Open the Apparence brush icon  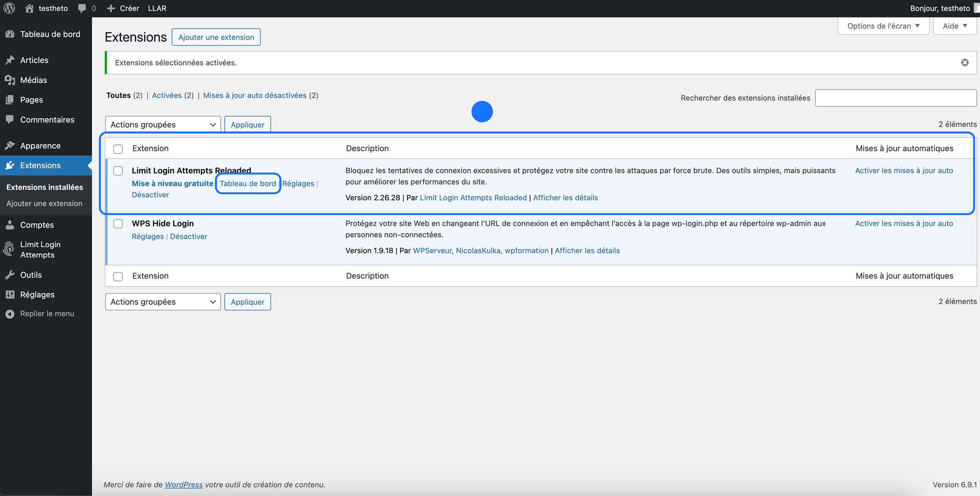(x=10, y=145)
